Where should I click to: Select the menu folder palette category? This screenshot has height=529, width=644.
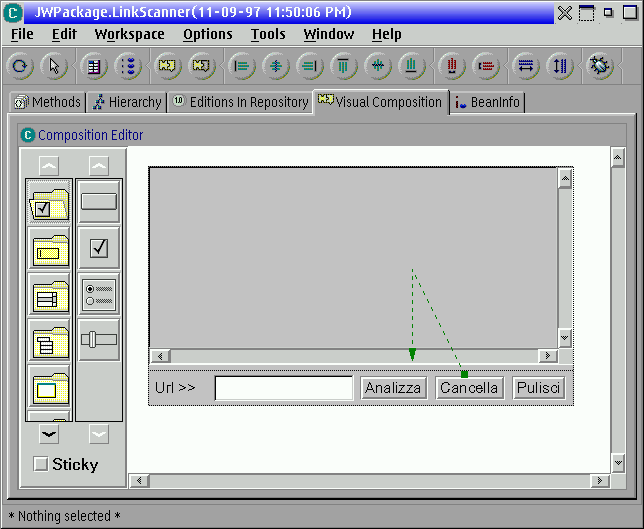click(x=50, y=341)
